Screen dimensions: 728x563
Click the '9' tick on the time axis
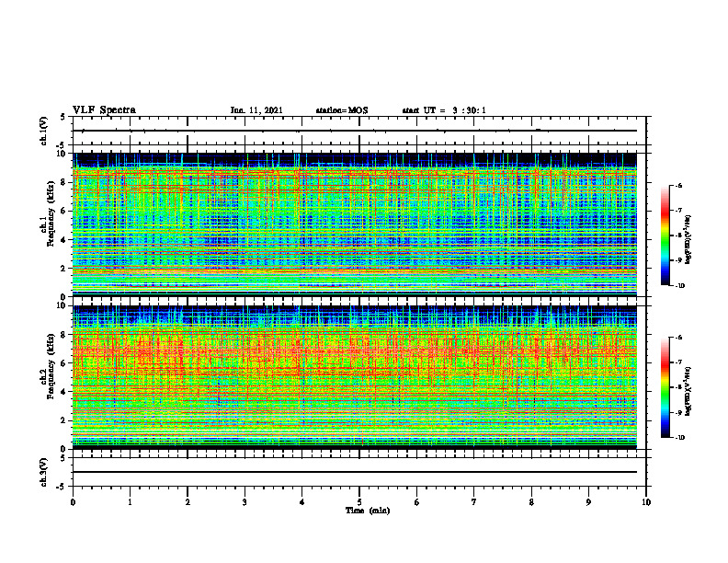coord(588,502)
